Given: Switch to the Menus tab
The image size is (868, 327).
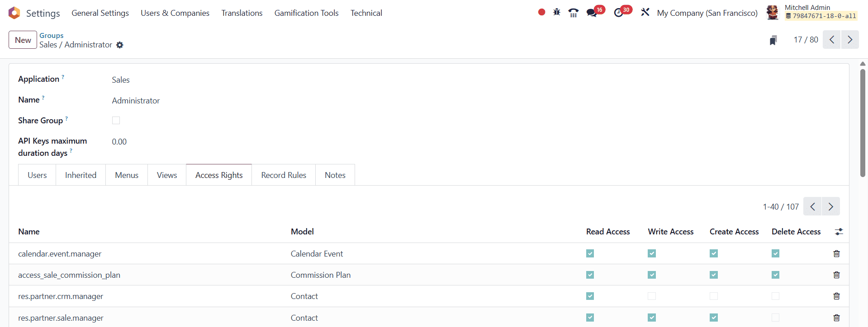Looking at the screenshot, I should coord(127,175).
